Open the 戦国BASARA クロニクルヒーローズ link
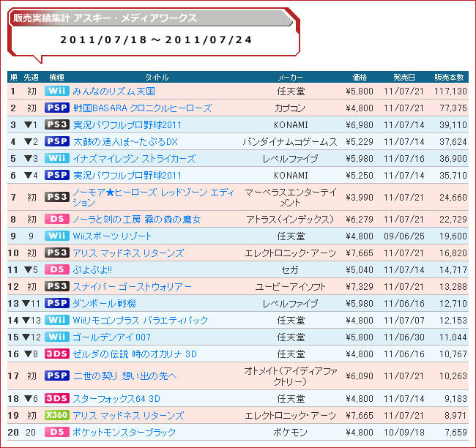The image size is (476, 448). coord(142,108)
